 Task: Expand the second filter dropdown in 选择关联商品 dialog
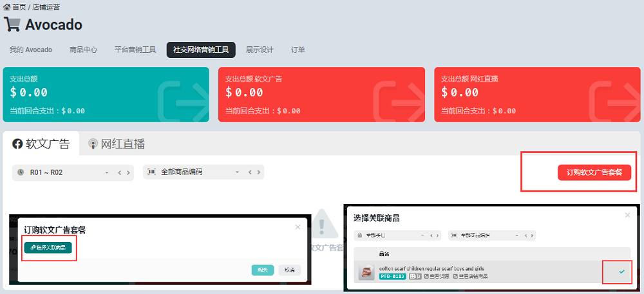516,235
